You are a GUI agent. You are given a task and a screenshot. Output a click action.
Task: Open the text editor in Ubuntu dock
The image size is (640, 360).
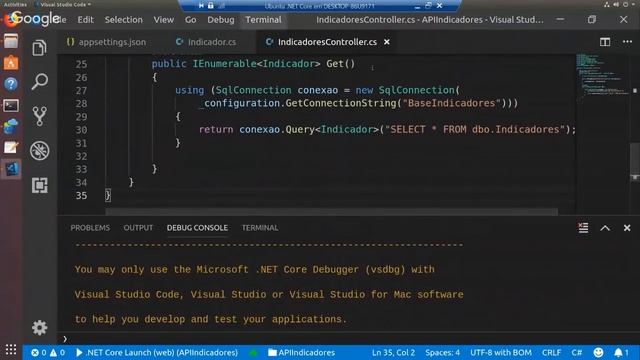coord(11,147)
